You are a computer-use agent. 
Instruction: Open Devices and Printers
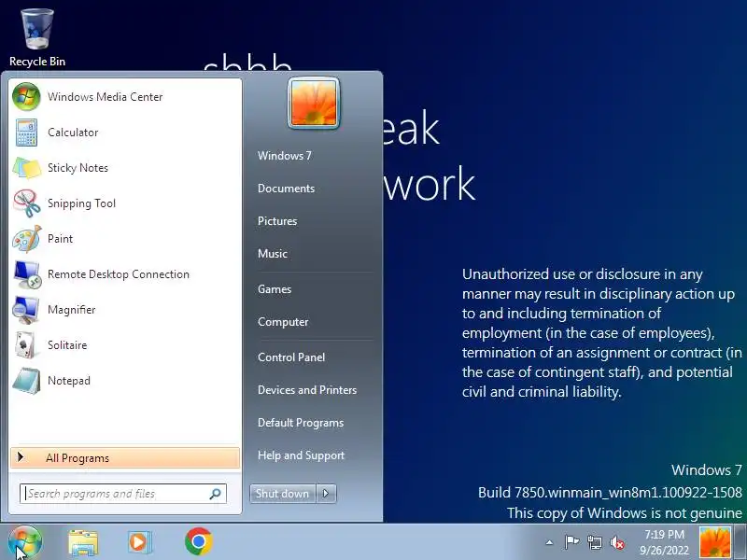(307, 390)
